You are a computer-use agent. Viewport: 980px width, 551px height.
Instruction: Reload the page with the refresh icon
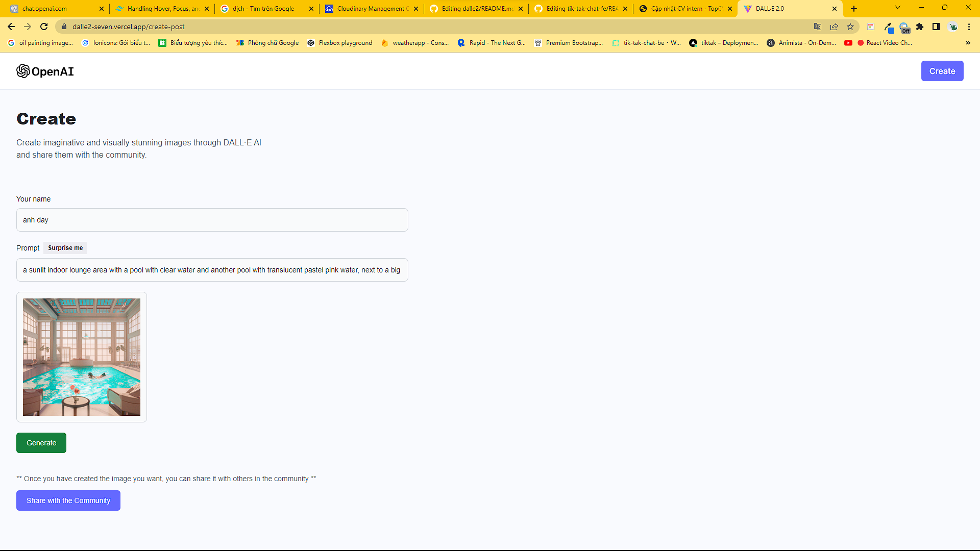click(44, 27)
